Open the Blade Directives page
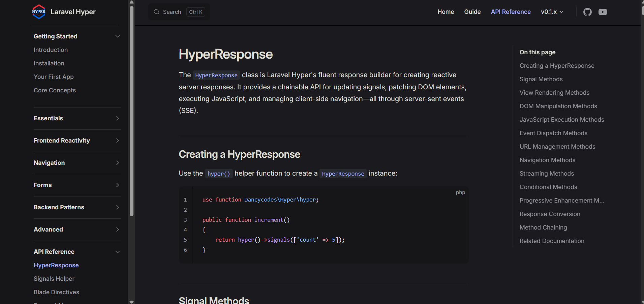Viewport: 644px width, 304px height. [x=56, y=292]
